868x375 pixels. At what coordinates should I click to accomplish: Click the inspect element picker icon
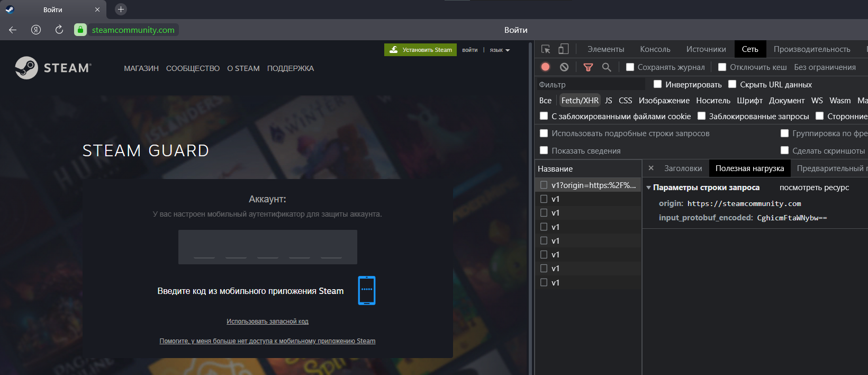pyautogui.click(x=546, y=49)
